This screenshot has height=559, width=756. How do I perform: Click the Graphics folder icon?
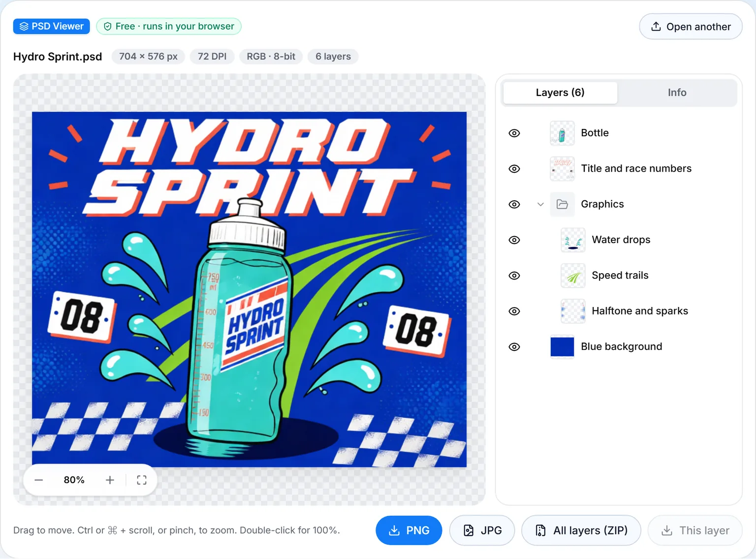point(562,204)
